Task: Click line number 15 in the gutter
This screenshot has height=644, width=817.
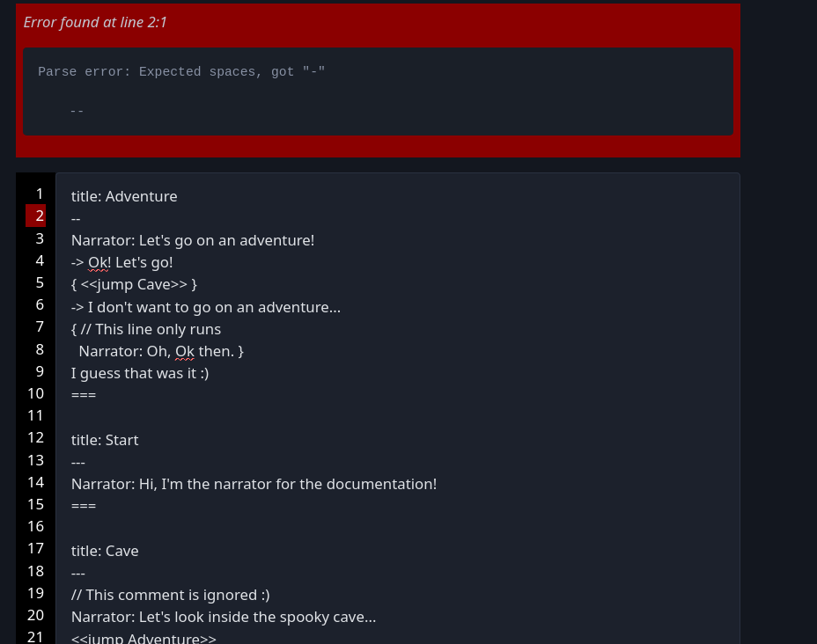Action: click(35, 504)
